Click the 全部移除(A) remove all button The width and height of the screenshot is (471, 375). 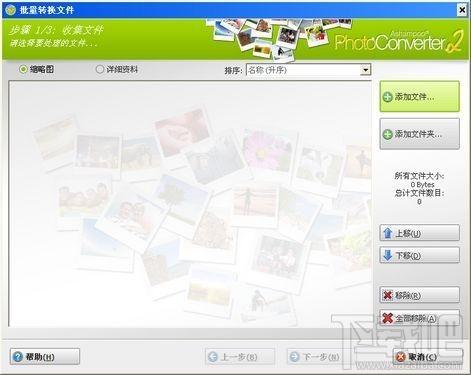[x=419, y=318]
